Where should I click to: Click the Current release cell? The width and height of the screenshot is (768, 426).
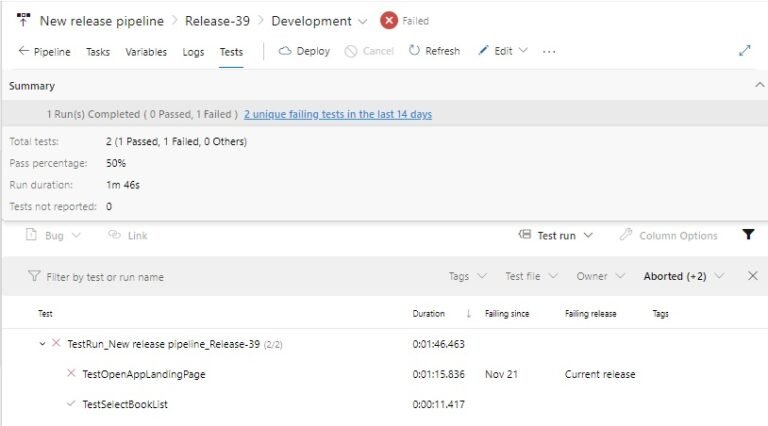click(x=600, y=374)
